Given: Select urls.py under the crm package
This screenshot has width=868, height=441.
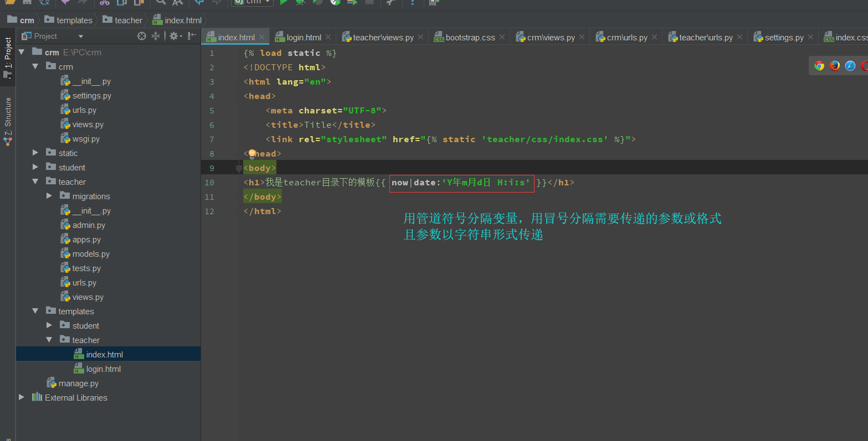Looking at the screenshot, I should click(x=84, y=110).
